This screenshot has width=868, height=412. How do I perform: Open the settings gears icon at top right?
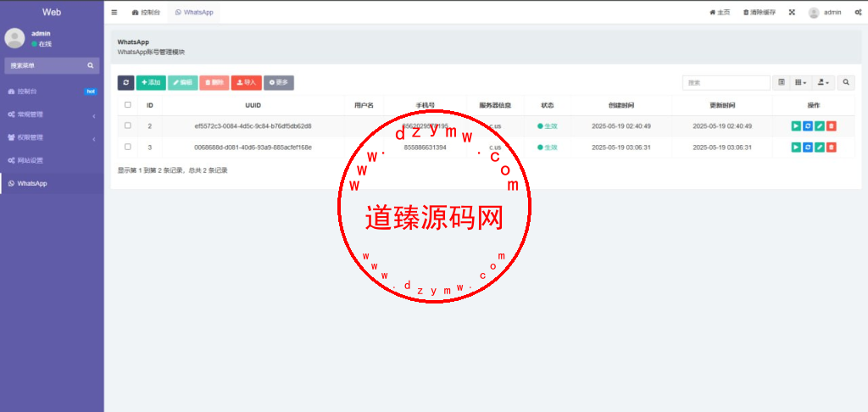click(x=858, y=12)
